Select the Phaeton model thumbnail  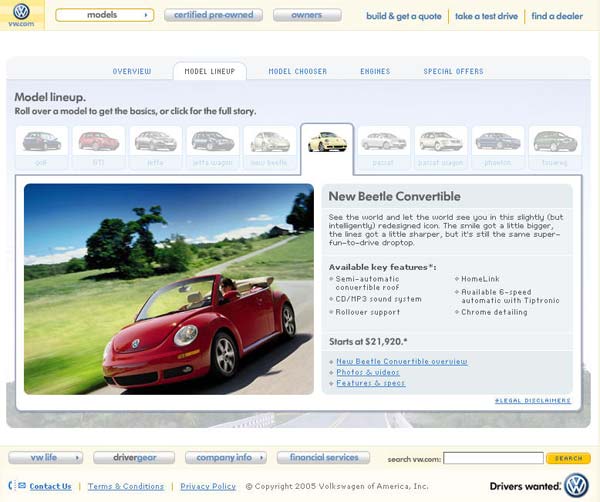point(498,147)
